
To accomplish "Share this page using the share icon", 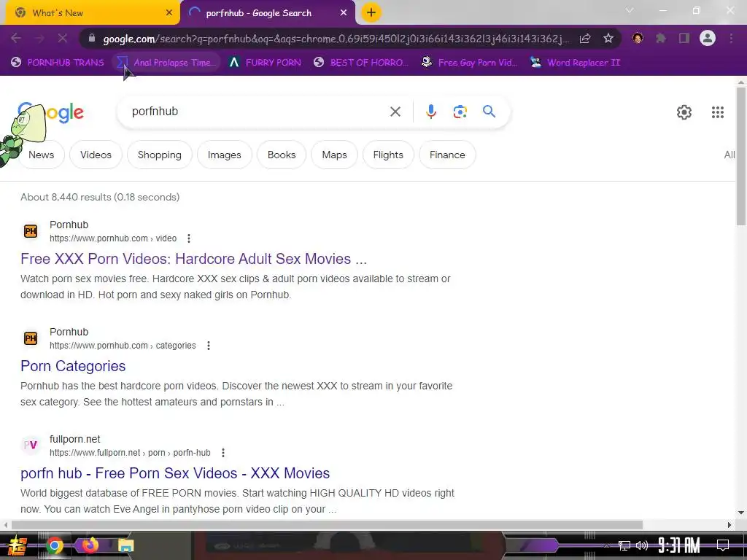I will coord(585,38).
